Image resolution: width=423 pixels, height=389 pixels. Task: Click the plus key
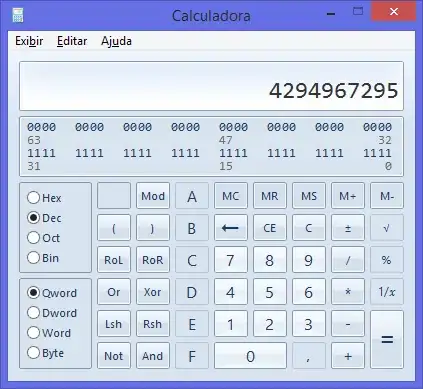(348, 356)
